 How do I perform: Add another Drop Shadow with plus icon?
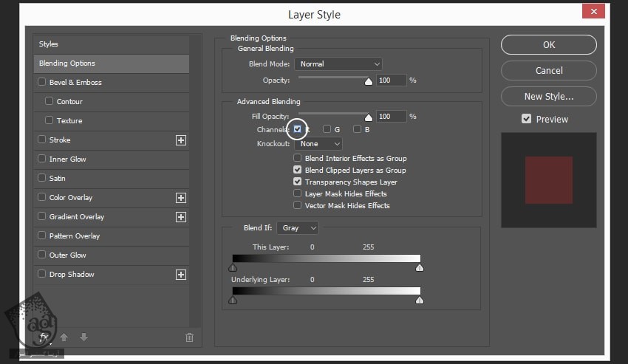point(181,275)
